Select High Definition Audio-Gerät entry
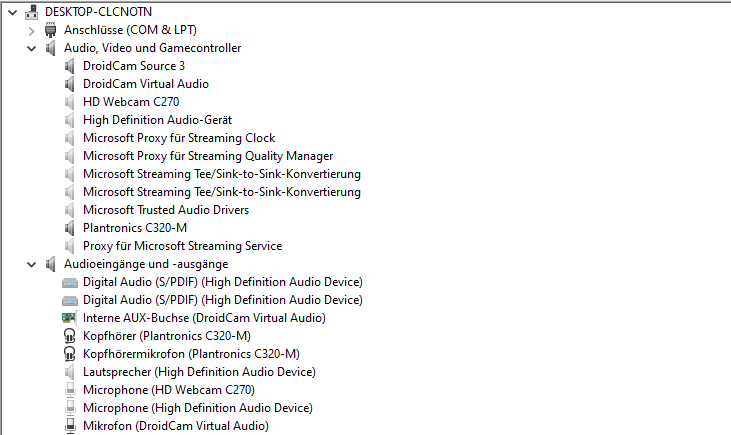Screen dimensions: 731x435 pos(158,120)
